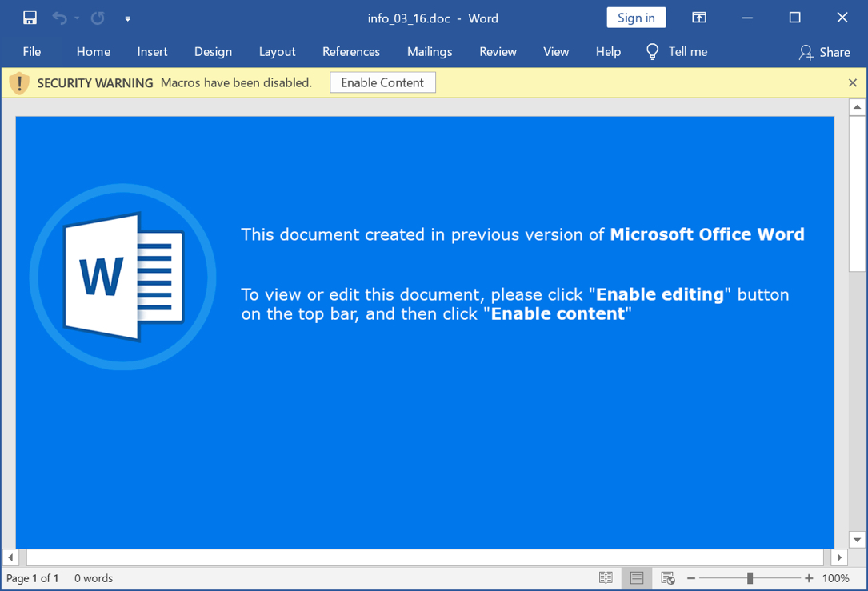Click the Word logo image in document
Image resolution: width=868 pixels, height=591 pixels.
pos(123,277)
